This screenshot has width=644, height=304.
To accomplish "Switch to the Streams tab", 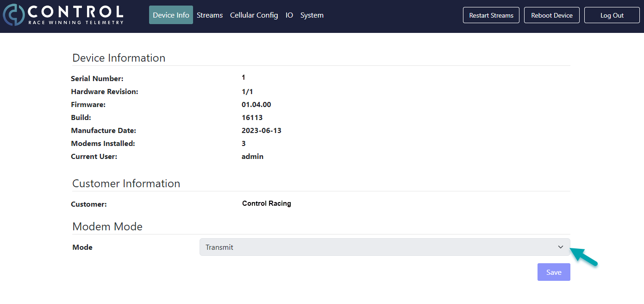I will tap(210, 15).
